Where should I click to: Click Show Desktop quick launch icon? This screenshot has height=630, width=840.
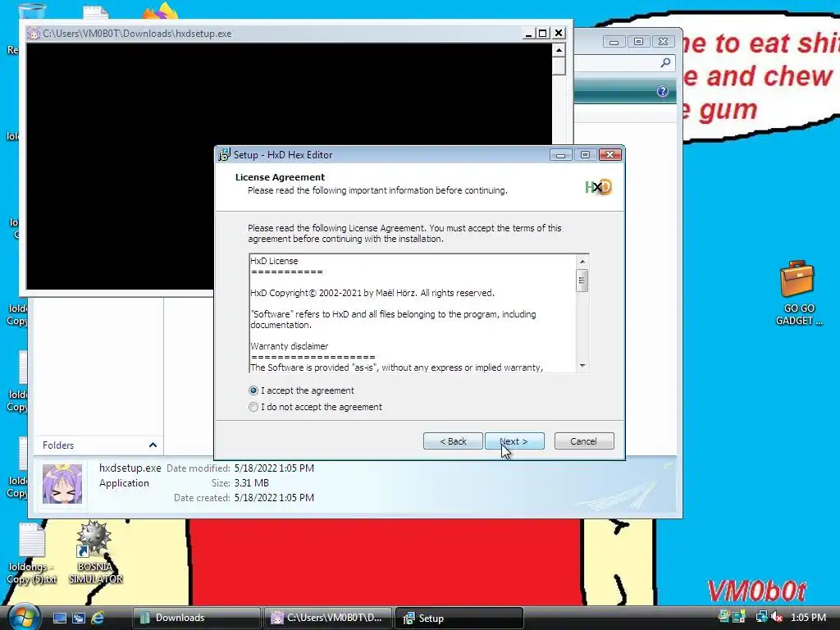[x=59, y=619]
